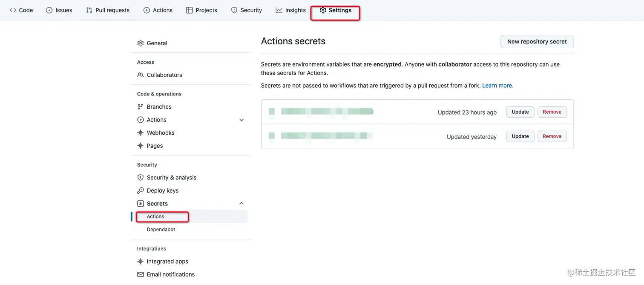Click the Code brackets icon
This screenshot has height=285, width=644.
point(13,10)
